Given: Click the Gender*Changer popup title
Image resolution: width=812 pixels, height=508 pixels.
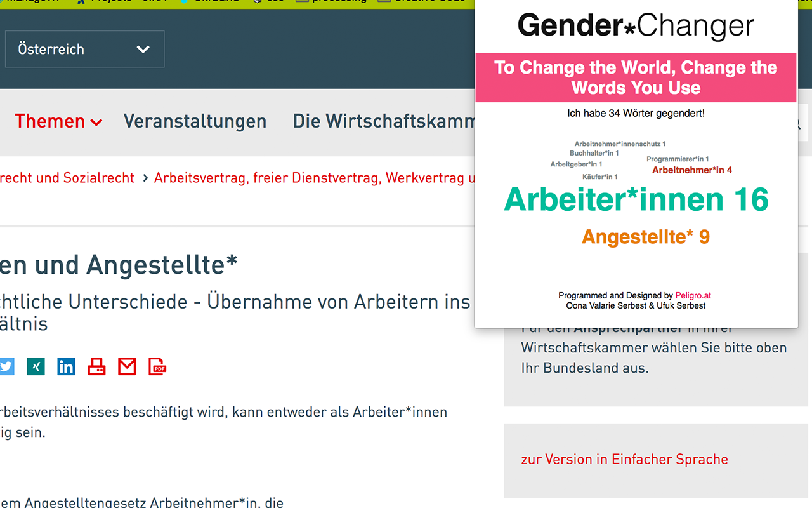Looking at the screenshot, I should [636, 26].
